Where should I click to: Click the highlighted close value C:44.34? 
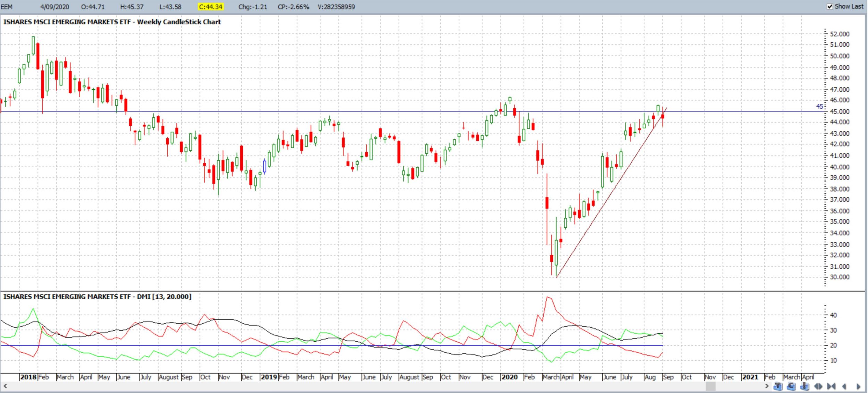[210, 7]
